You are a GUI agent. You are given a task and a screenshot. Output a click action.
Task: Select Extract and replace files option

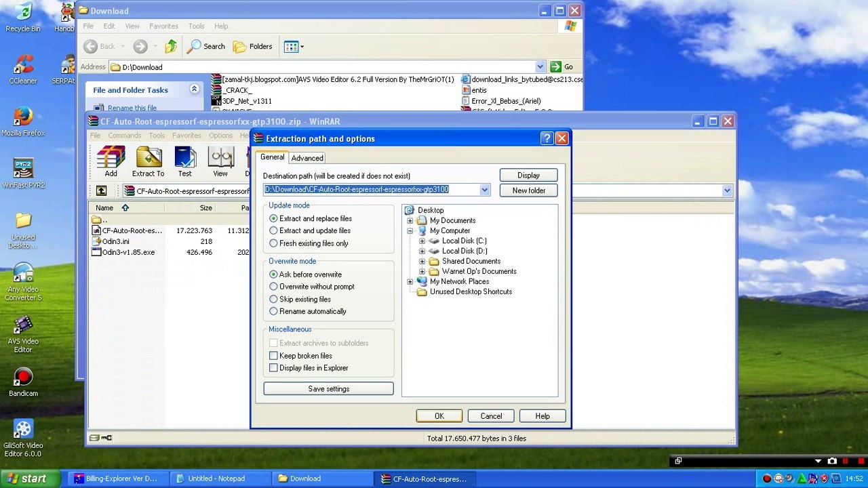point(311,218)
